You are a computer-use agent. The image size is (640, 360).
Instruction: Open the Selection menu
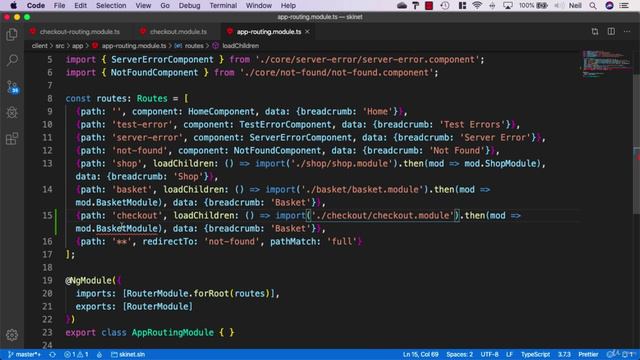point(111,5)
